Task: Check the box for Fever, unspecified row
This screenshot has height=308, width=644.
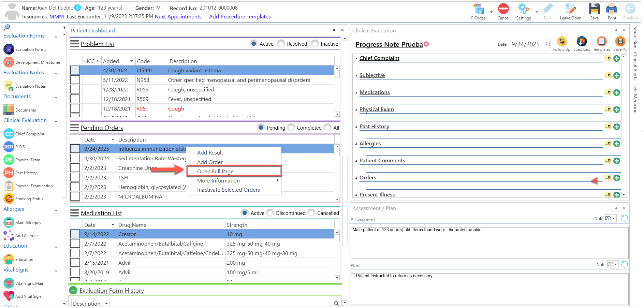Action: (x=75, y=99)
